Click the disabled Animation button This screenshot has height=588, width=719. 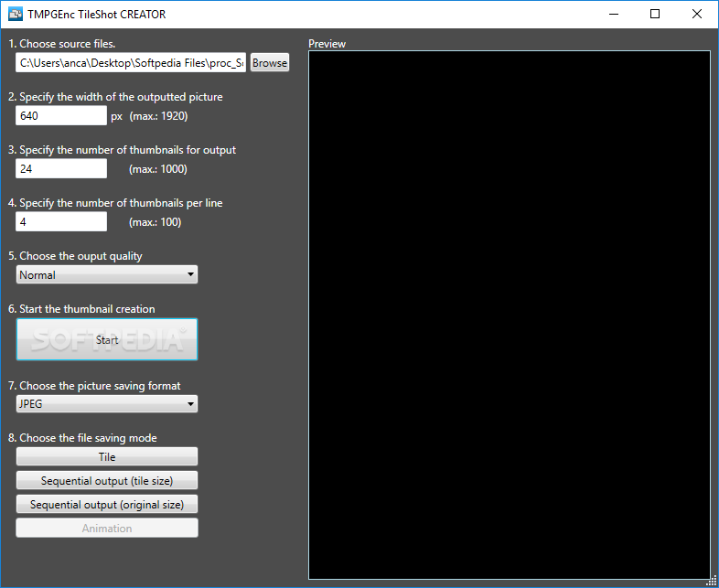(x=107, y=528)
